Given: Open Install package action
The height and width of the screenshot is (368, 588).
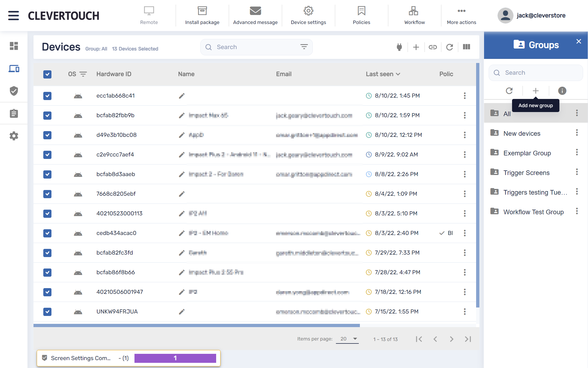Looking at the screenshot, I should (x=202, y=16).
